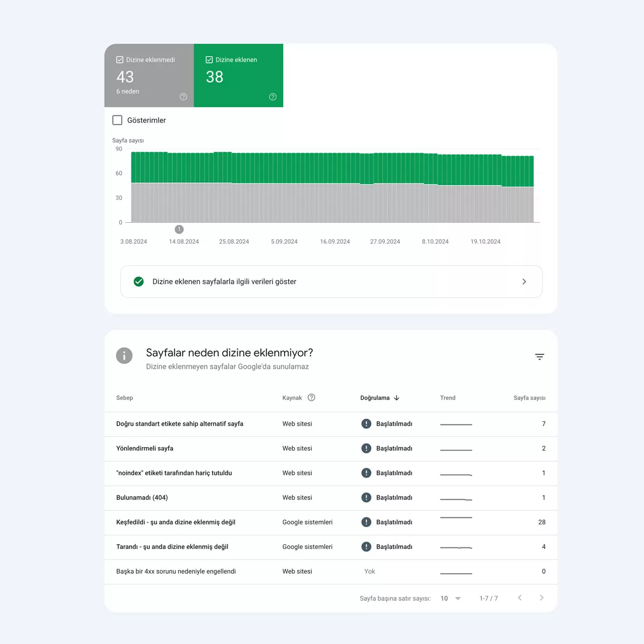Select Başka bir 4xx sorunu nedeniyle engellendi row
This screenshot has width=644, height=644.
(331, 572)
